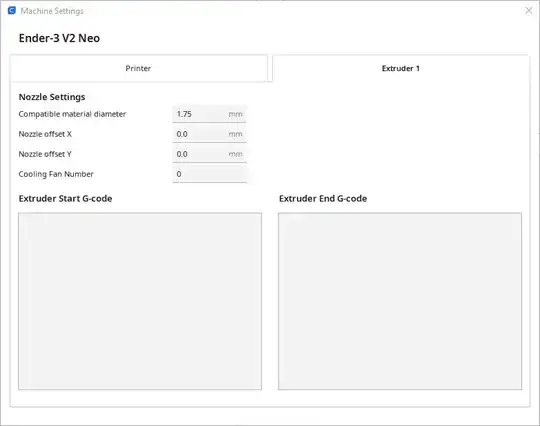
Task: Click the Cooling Fan Number label
Action: point(56,174)
